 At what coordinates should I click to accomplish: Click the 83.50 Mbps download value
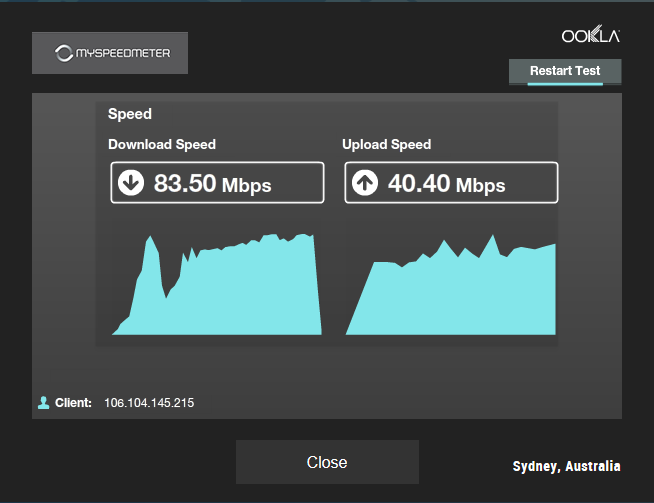[x=212, y=184]
